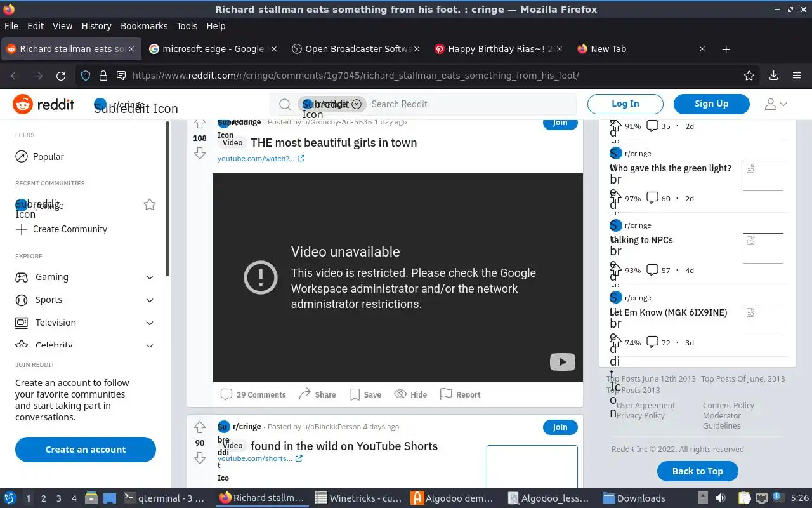
Task: Expand the Gaming category
Action: click(x=150, y=277)
